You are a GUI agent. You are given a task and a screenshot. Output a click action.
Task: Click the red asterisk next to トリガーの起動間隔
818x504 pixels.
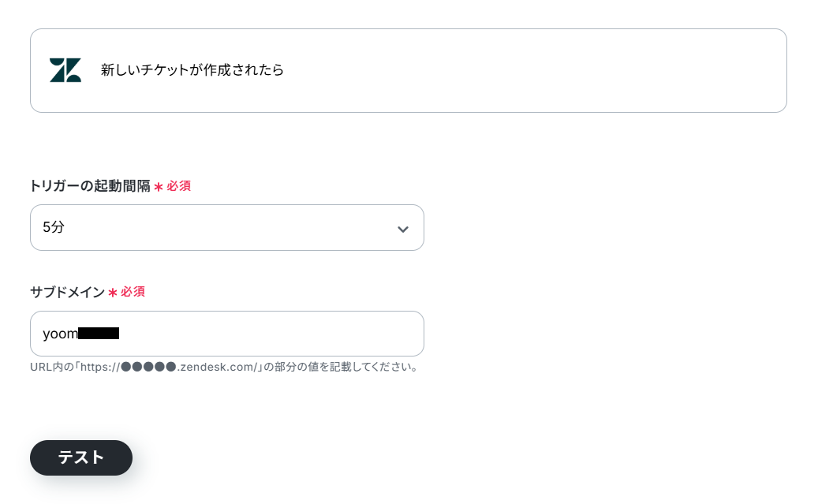pyautogui.click(x=159, y=187)
